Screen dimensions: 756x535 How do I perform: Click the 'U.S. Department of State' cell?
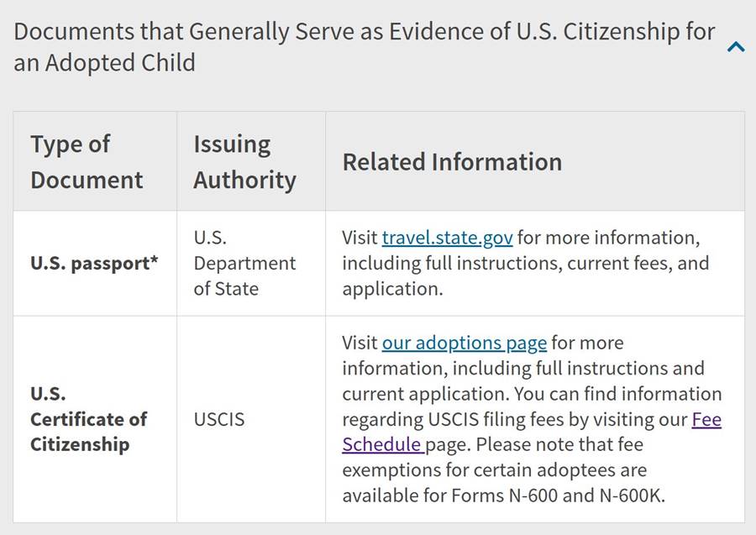244,263
